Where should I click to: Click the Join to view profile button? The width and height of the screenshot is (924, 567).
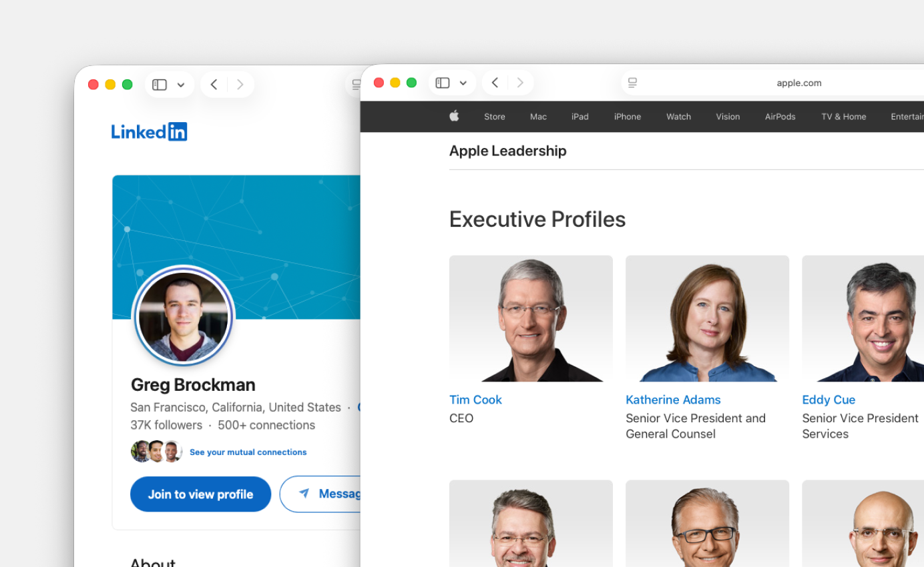coord(200,494)
